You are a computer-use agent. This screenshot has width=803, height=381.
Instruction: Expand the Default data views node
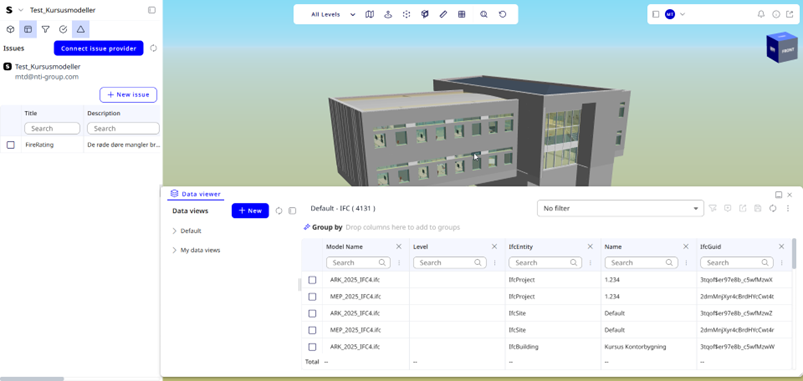[x=175, y=231]
